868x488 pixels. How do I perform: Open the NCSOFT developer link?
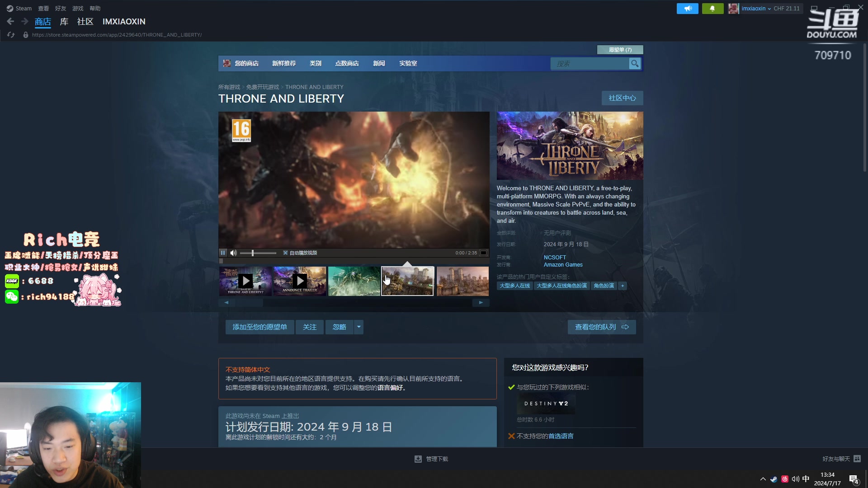pyautogui.click(x=555, y=258)
